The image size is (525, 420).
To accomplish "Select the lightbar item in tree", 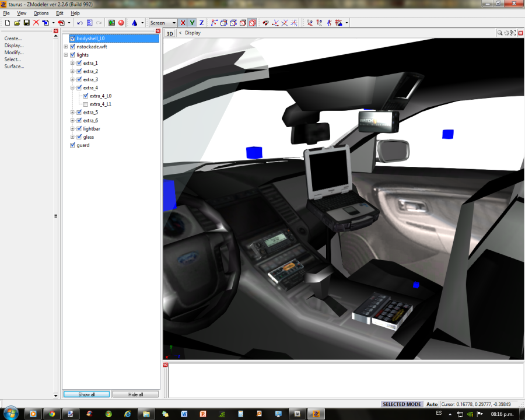I will coord(92,129).
